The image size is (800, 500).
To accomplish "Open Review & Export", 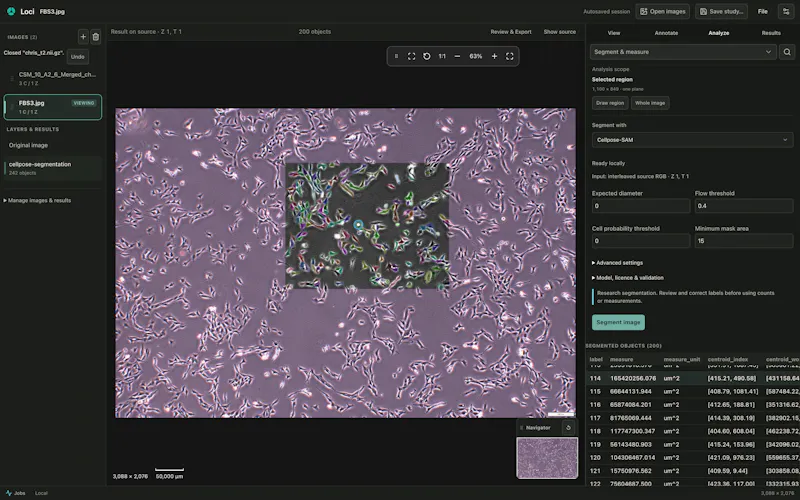I will (x=511, y=32).
